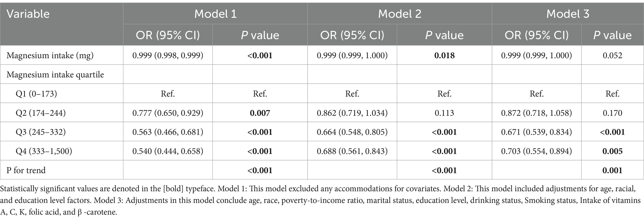Select the Model 2 header cell

coord(399,14)
